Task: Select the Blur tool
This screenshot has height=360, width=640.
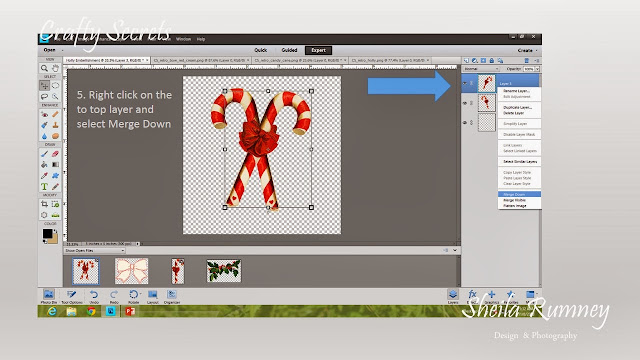Action: coord(44,136)
